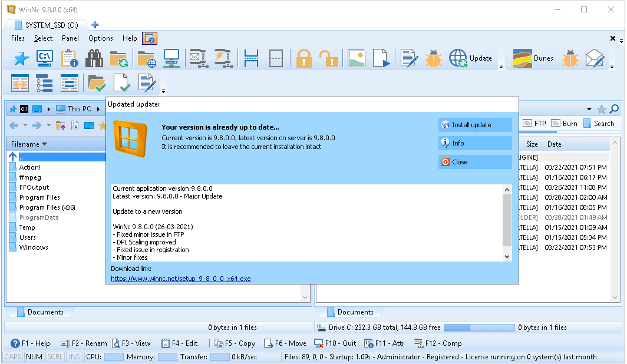Select the Windows folder

coord(34,247)
